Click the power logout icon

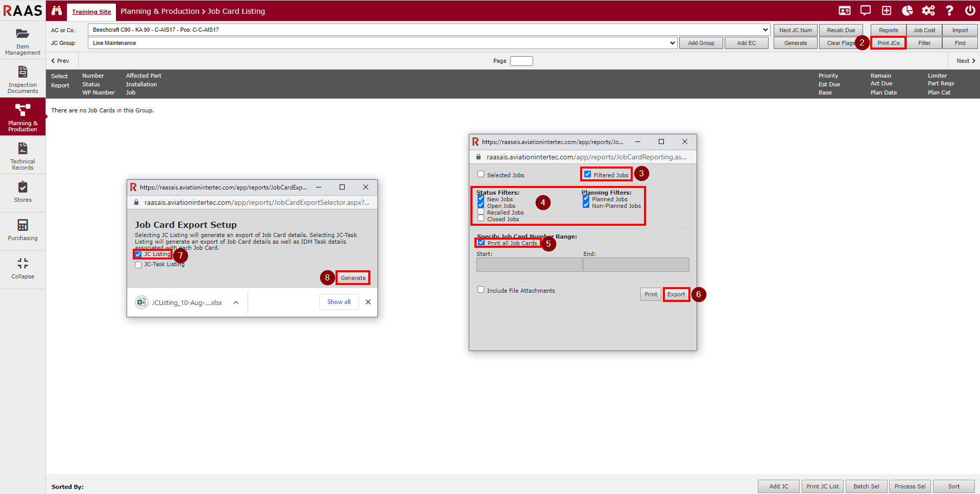pos(970,11)
